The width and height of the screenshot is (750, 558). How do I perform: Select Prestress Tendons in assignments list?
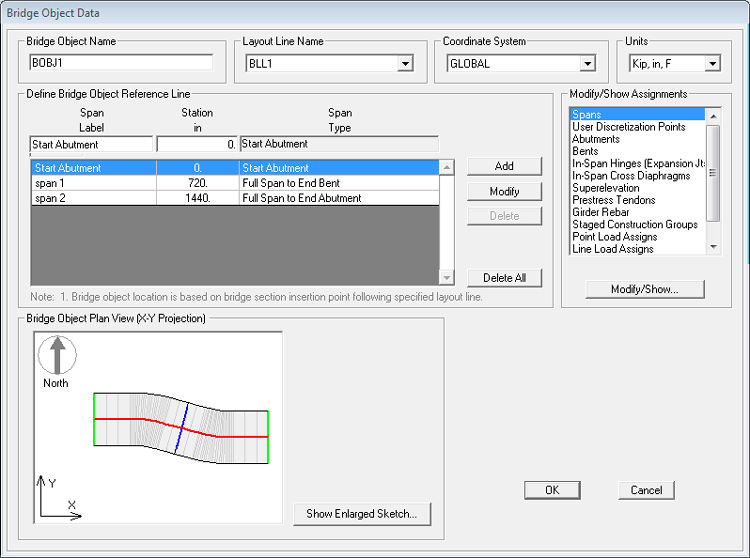click(x=614, y=200)
